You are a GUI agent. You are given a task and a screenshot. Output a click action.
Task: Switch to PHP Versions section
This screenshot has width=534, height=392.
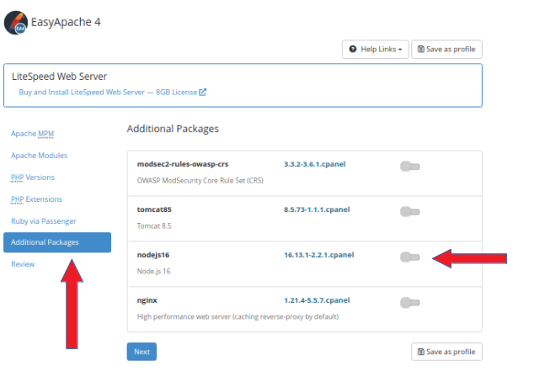point(33,177)
